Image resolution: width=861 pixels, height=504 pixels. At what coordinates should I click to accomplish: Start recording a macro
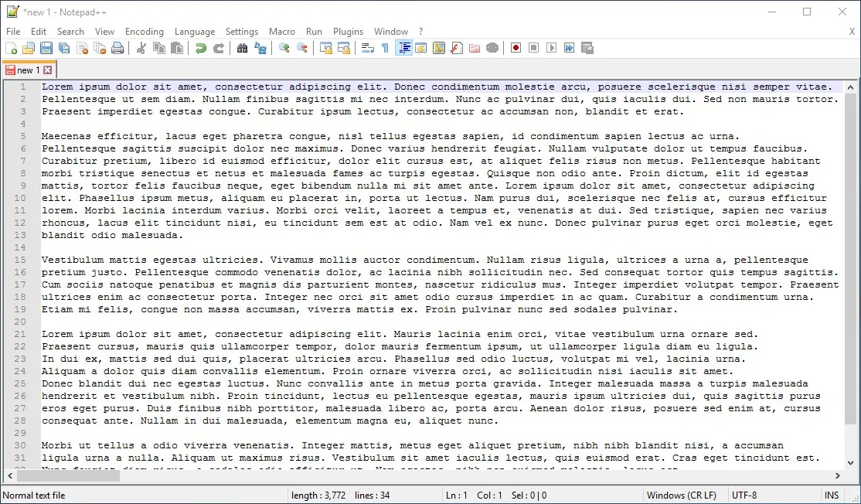516,49
